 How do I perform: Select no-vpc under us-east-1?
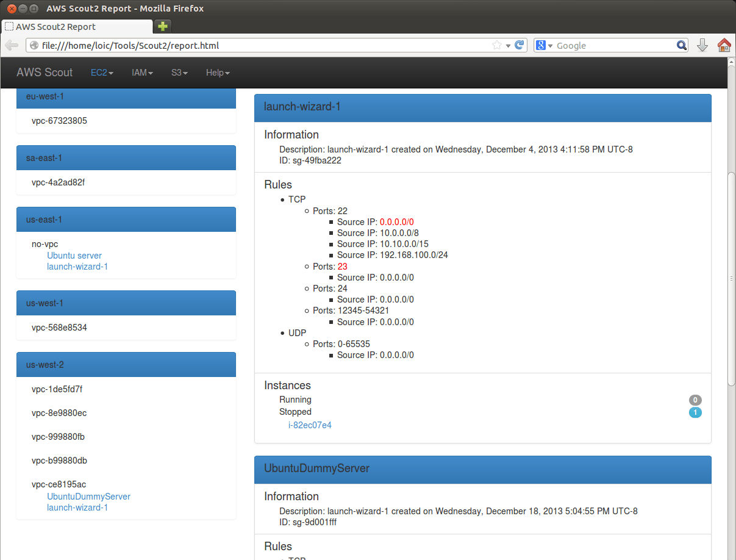45,244
